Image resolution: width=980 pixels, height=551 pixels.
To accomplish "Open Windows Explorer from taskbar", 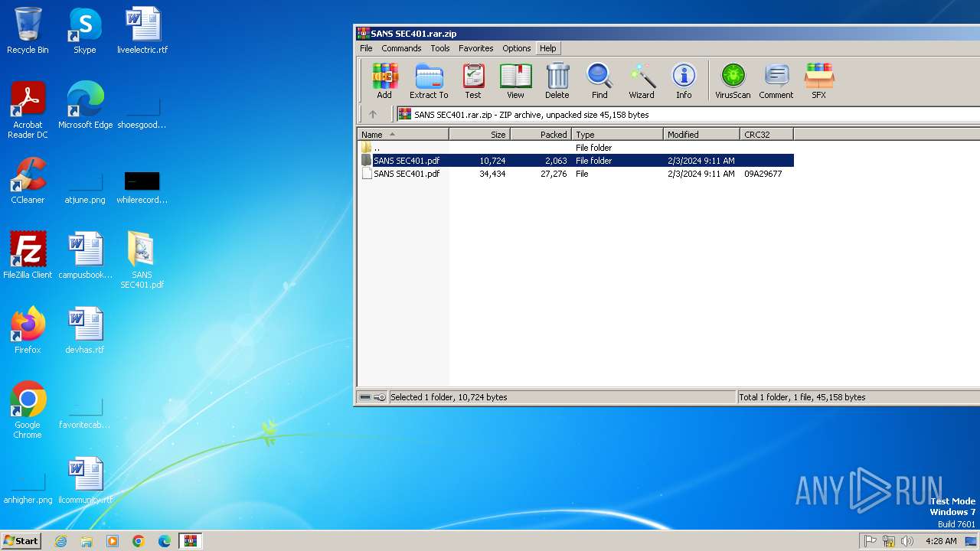I will 87,541.
